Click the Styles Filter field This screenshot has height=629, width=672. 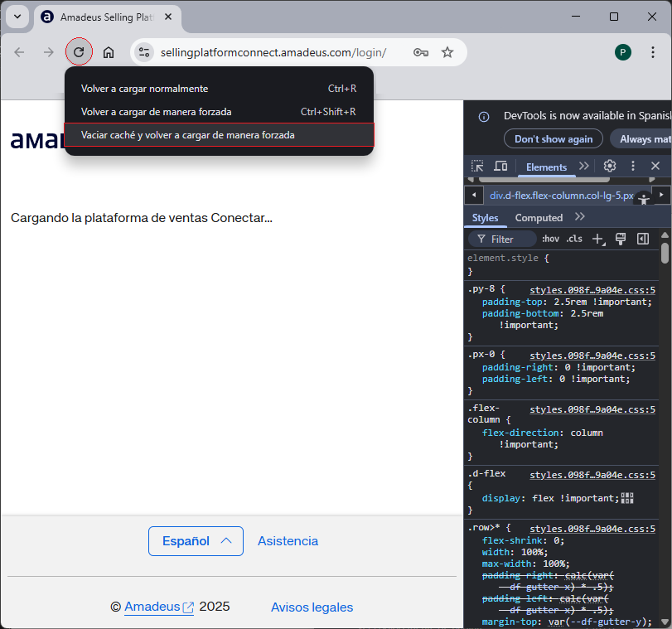tap(502, 239)
